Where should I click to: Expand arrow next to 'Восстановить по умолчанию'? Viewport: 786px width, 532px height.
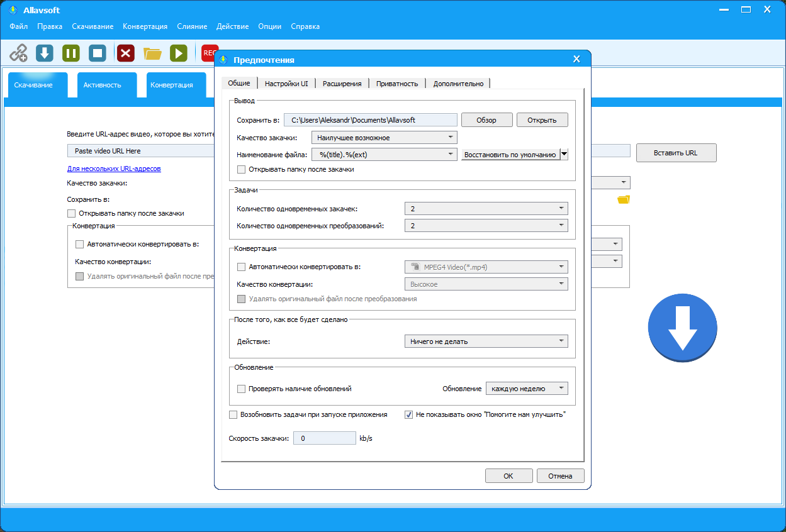[x=564, y=154]
